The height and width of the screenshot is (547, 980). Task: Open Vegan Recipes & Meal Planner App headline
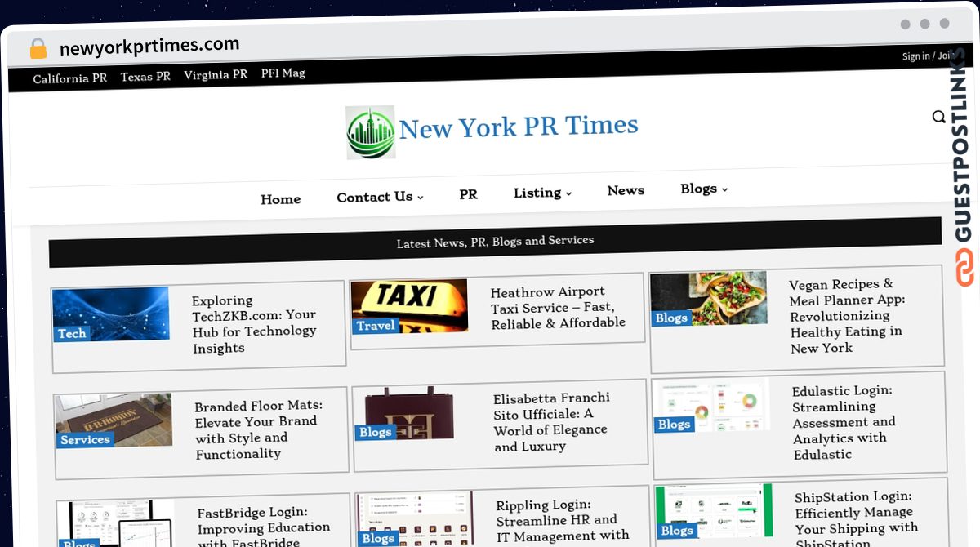click(x=848, y=316)
